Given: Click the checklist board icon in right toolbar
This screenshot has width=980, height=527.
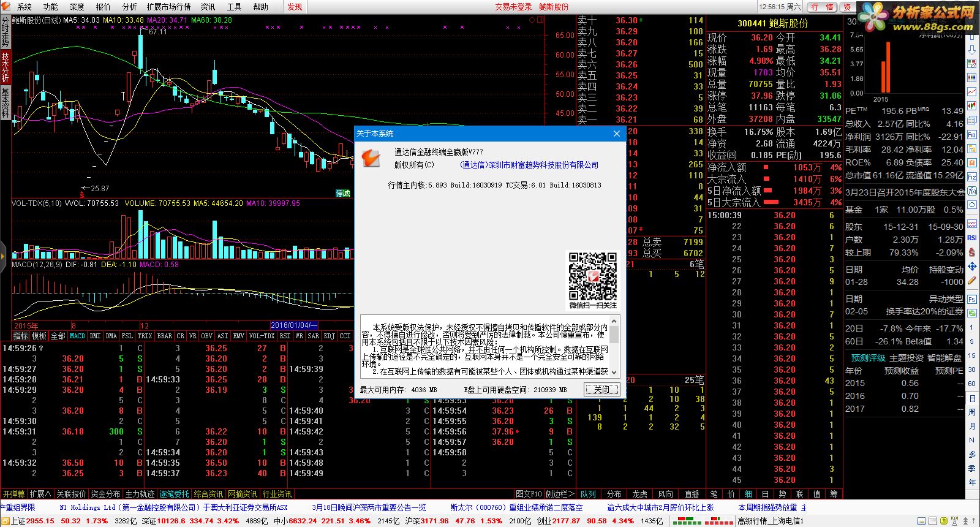Looking at the screenshot, I should pyautogui.click(x=972, y=64).
